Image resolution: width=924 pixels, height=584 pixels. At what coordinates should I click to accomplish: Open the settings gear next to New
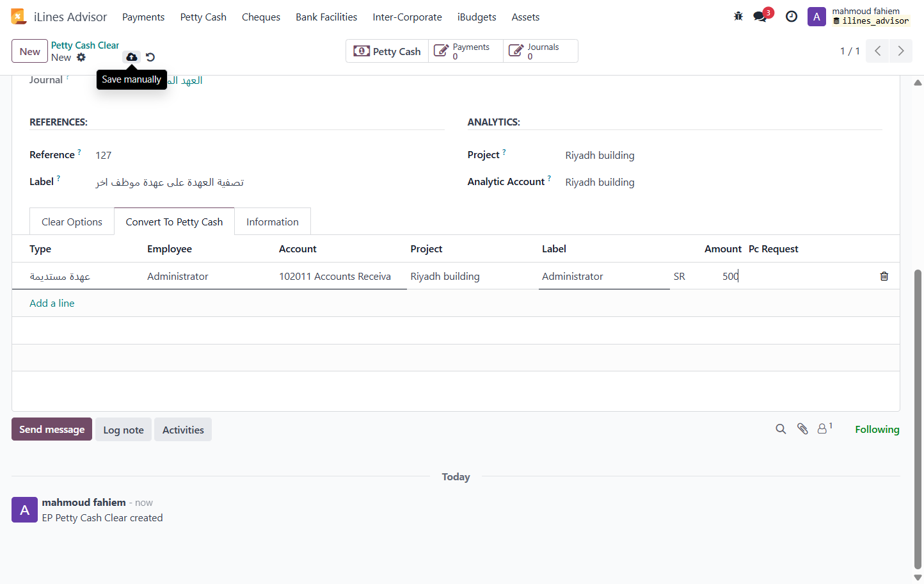(81, 57)
